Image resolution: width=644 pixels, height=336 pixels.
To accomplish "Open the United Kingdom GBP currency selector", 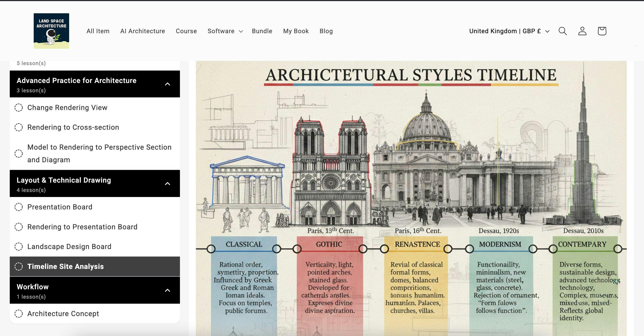I will tap(509, 31).
